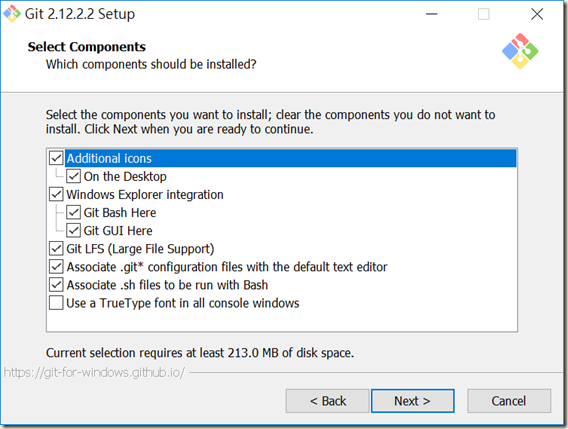568x429 pixels.
Task: Uncheck the Additional icons checkbox
Action: (x=56, y=158)
